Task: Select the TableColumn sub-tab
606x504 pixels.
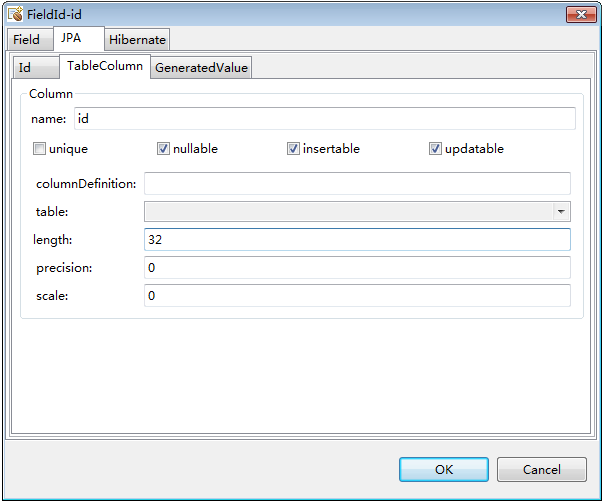Action: coord(105,66)
